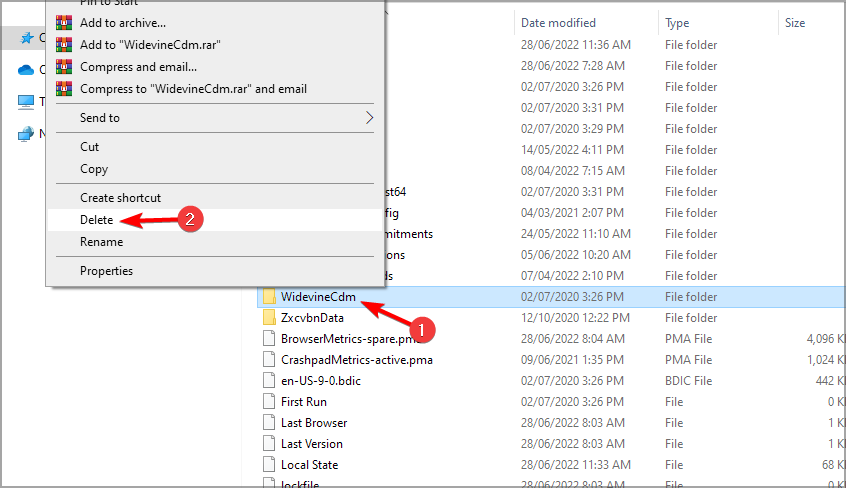Click the BDIC File type cell
Viewport: 846px width, 488px height.
[688, 381]
